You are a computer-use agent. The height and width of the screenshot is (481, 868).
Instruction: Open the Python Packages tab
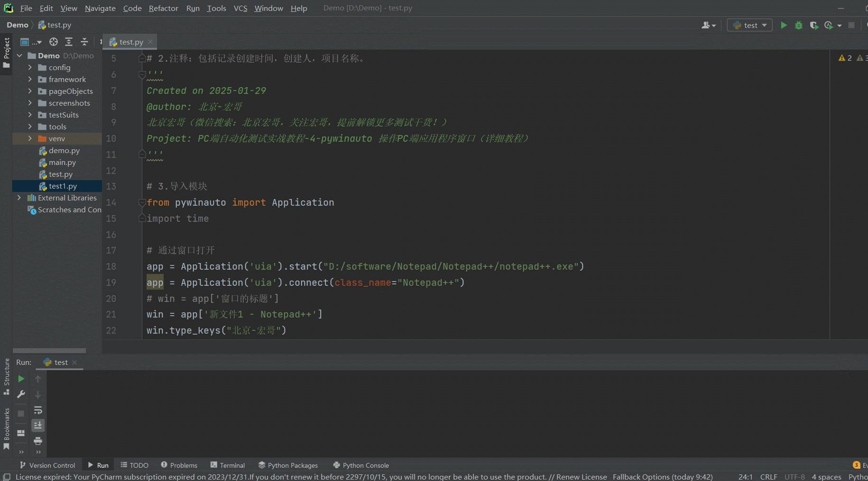click(x=288, y=465)
